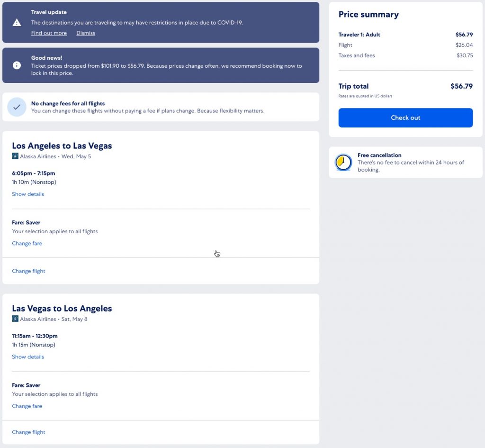
Task: Change flight for Los Angeles to Las Vegas
Action: [x=28, y=271]
